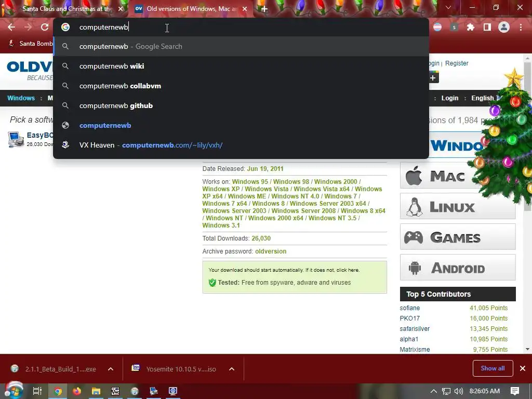Reload the current page
The height and width of the screenshot is (399, 532).
click(45, 27)
